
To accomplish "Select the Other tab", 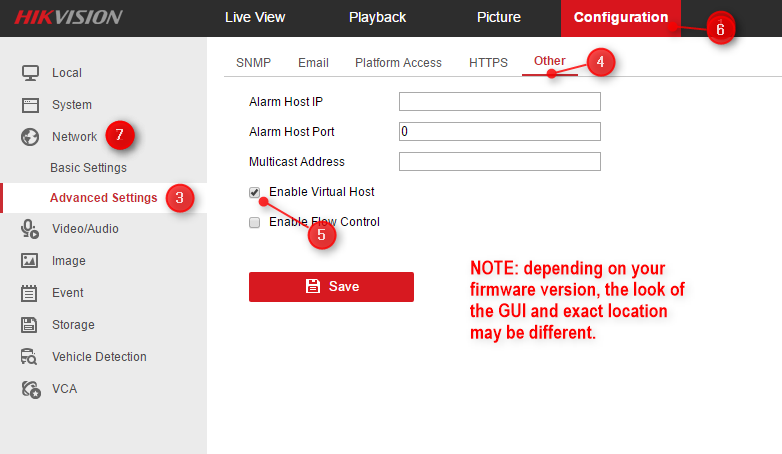I will [x=550, y=61].
